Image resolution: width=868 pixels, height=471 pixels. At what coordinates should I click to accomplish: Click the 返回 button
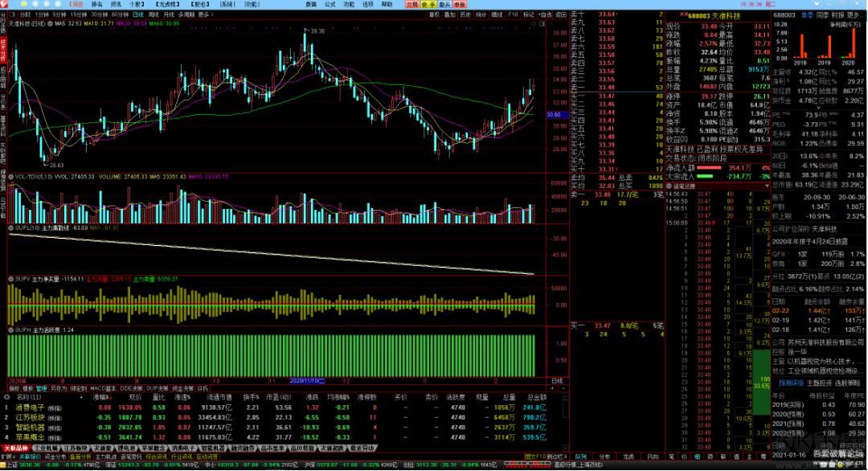point(561,15)
